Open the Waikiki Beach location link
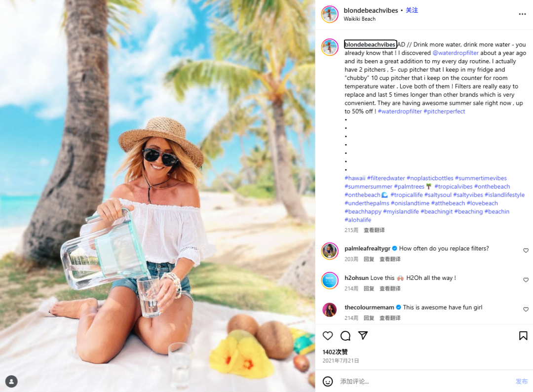Screen dimensions: 533x392 pos(359,19)
